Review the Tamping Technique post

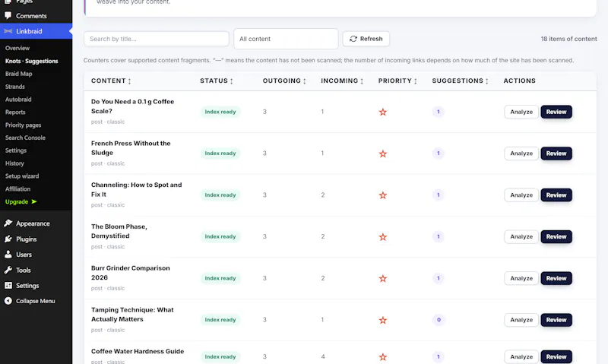556,320
